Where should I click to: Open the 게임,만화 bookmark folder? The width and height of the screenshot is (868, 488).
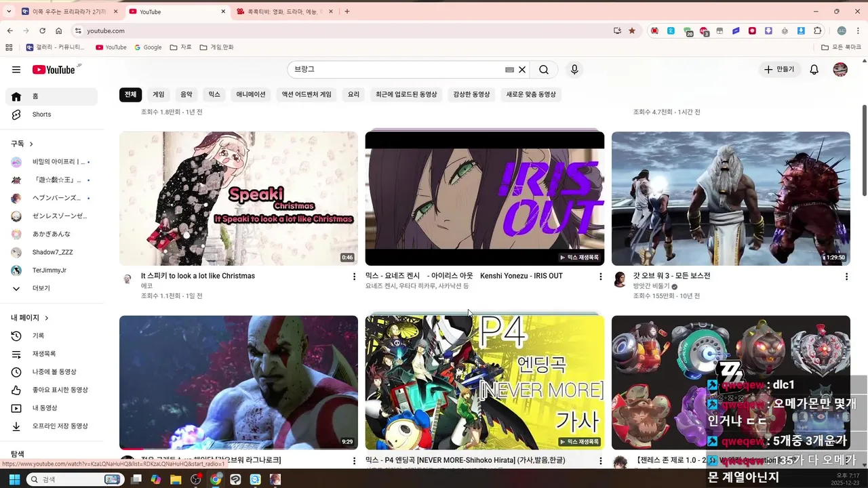217,47
